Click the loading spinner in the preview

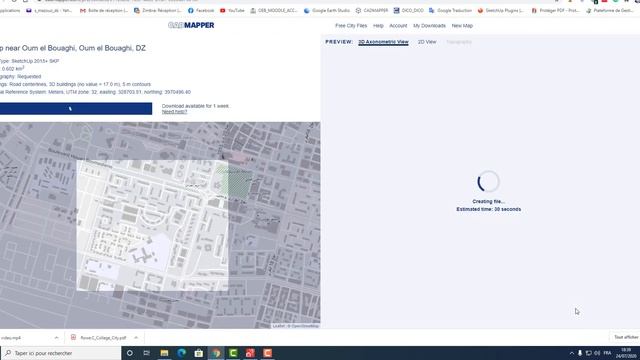488,182
